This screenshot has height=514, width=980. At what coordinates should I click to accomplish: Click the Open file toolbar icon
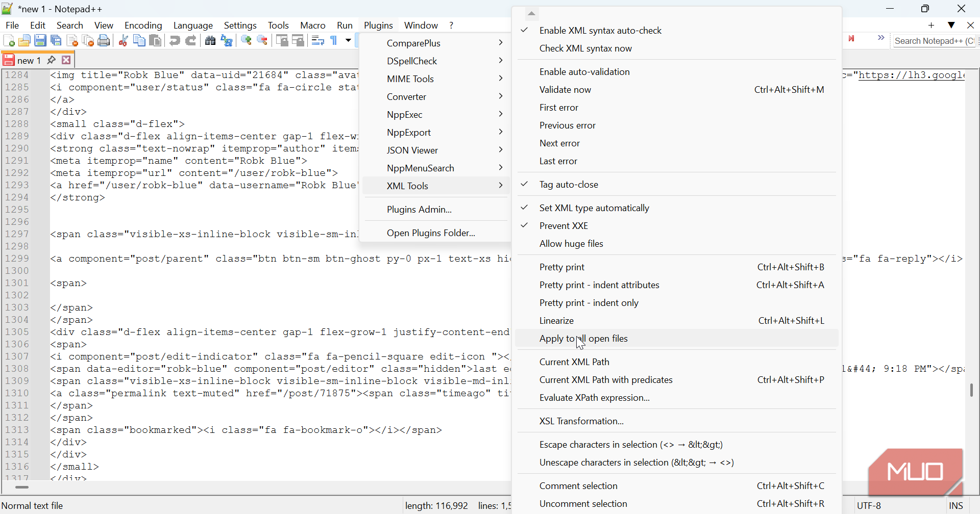(24, 41)
